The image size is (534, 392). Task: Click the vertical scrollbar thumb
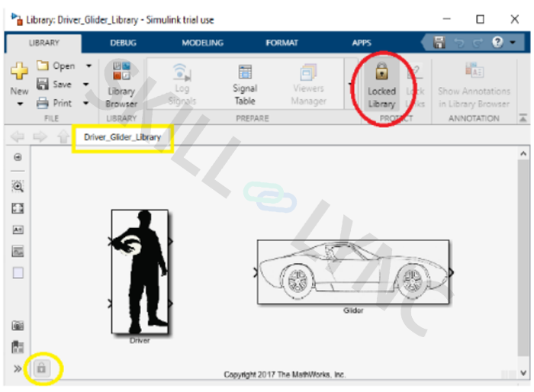[523, 258]
